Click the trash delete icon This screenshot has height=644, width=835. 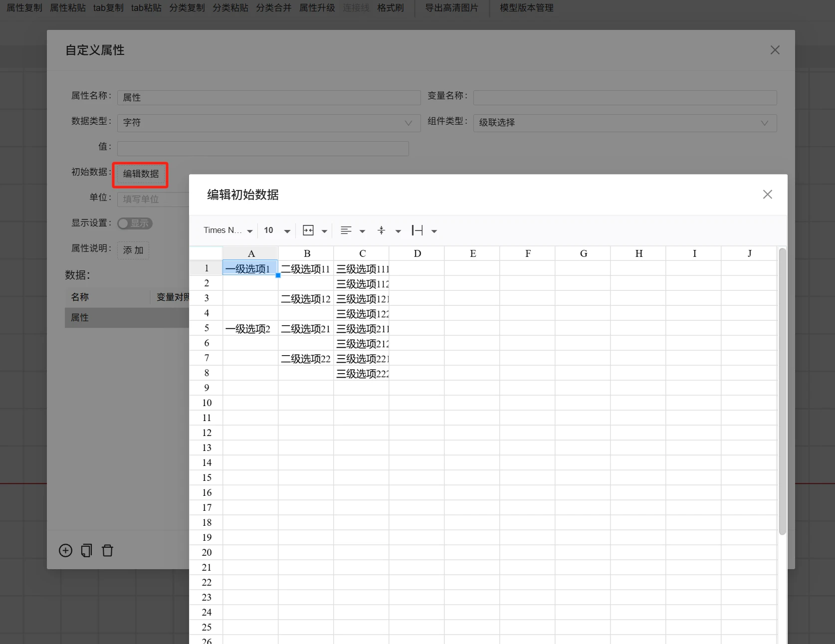107,550
